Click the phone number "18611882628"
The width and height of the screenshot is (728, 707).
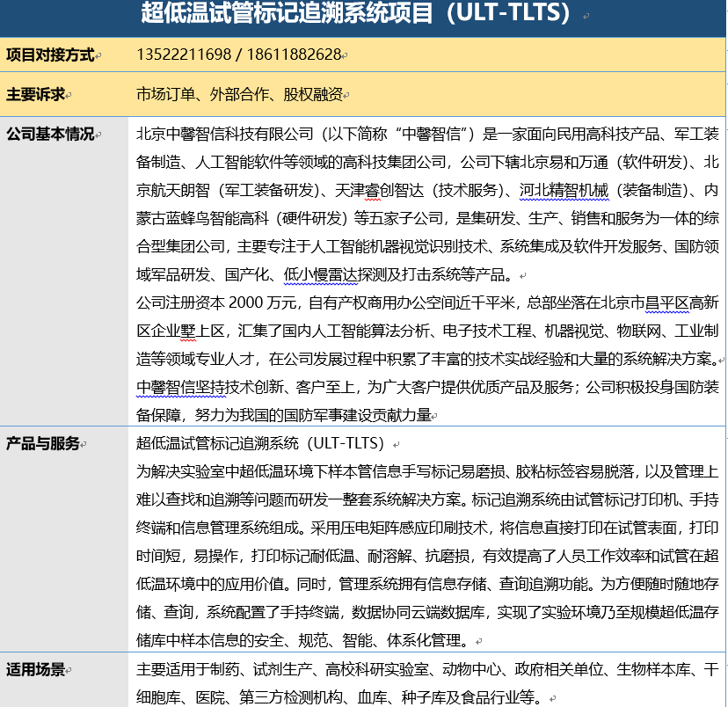[294, 55]
